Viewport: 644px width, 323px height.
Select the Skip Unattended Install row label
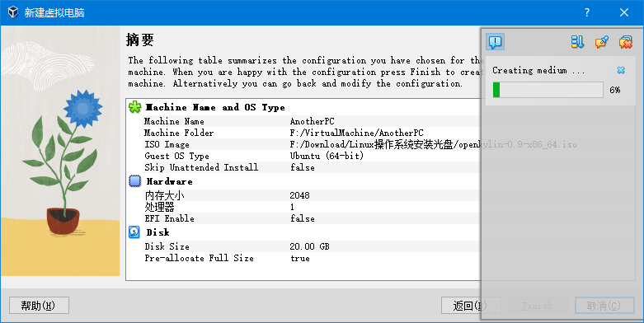click(x=201, y=167)
